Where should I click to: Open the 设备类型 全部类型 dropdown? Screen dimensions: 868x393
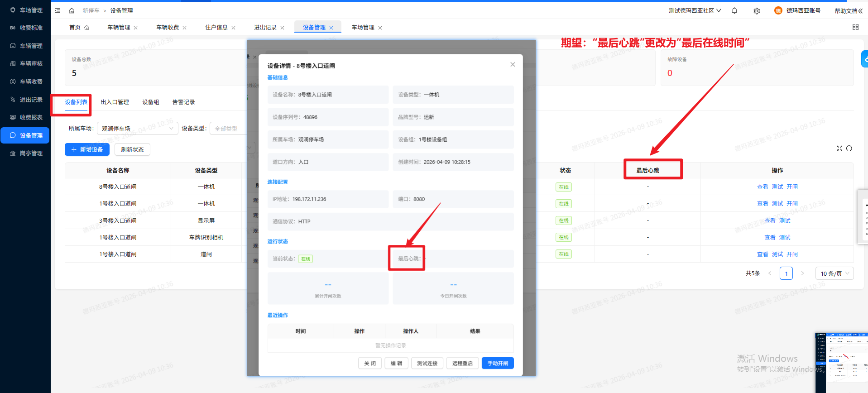pos(229,129)
